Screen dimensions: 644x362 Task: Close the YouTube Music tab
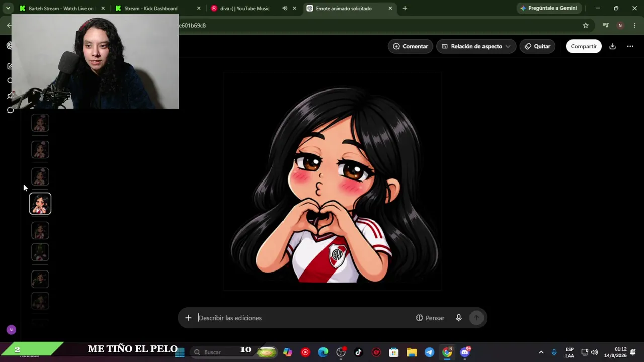(295, 8)
